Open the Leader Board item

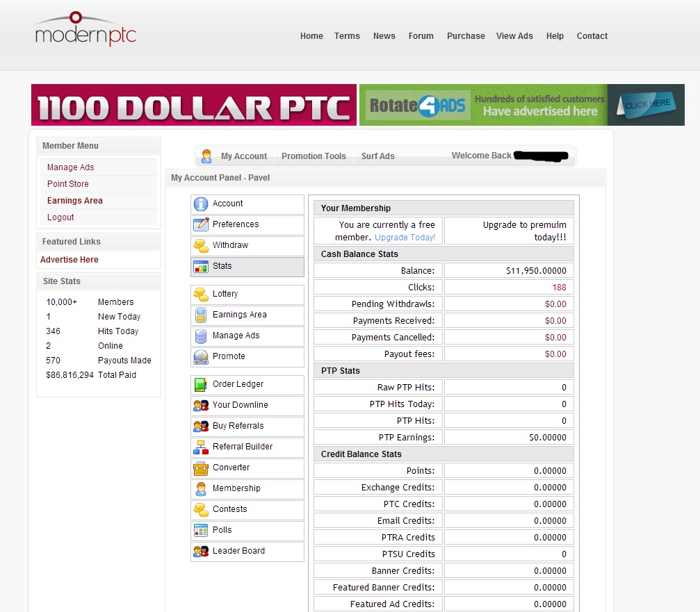point(247,552)
